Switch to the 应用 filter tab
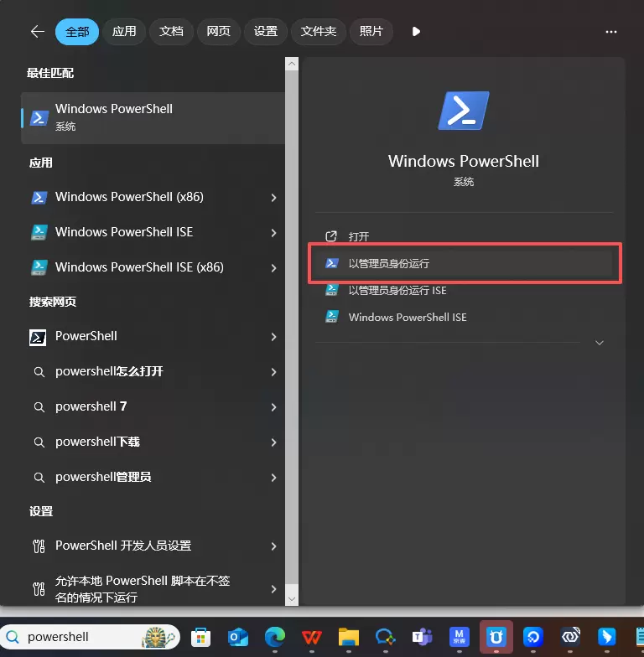The width and height of the screenshot is (644, 657). [124, 31]
